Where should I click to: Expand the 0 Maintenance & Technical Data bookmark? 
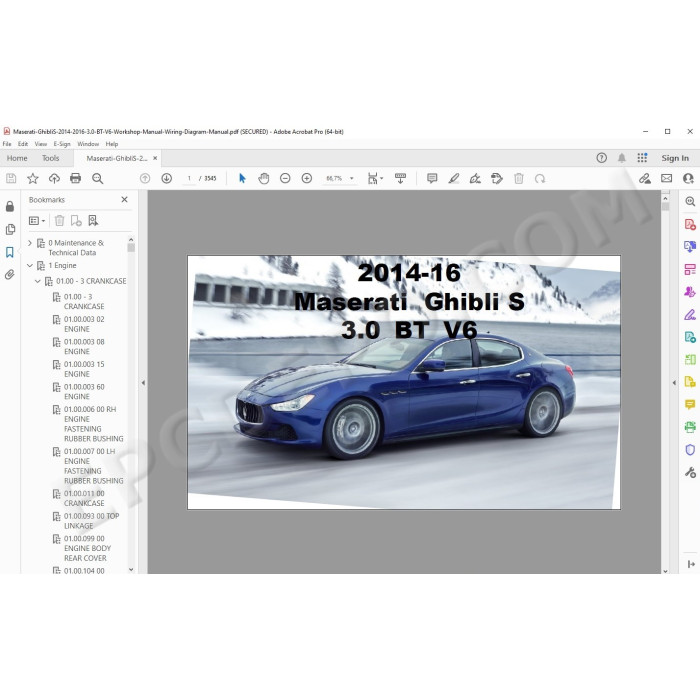coord(30,243)
